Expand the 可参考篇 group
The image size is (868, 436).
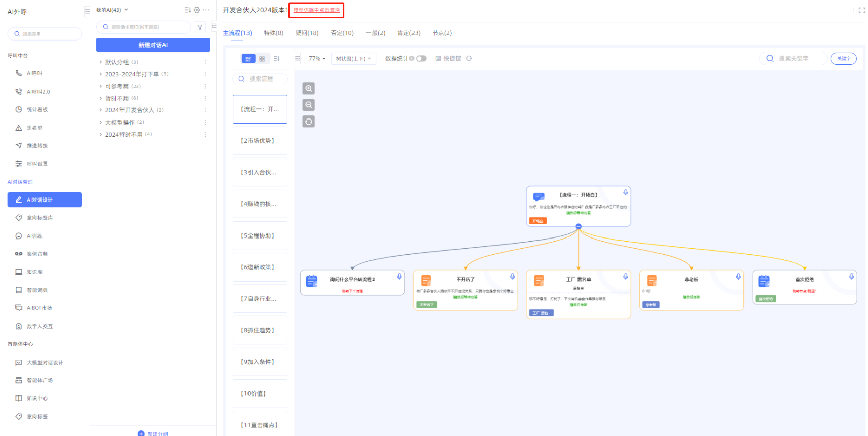point(101,86)
